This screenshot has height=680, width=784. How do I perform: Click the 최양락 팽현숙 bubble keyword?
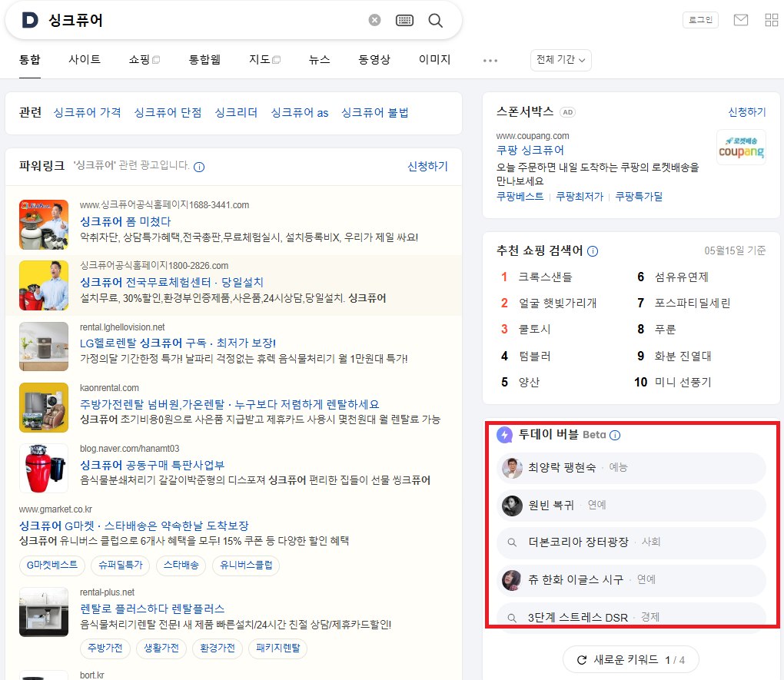tap(631, 468)
